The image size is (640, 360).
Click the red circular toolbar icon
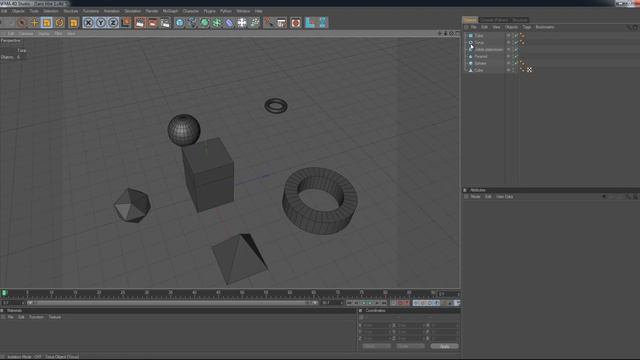[296, 23]
